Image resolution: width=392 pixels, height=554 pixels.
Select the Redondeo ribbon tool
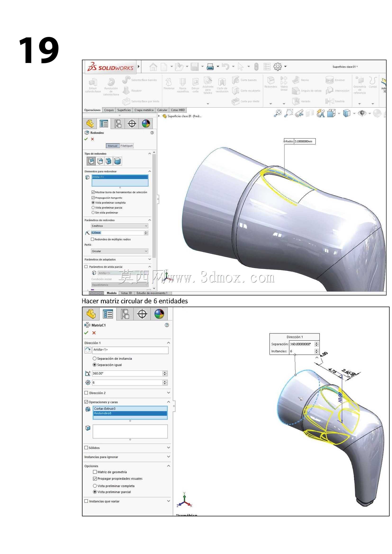tap(271, 82)
